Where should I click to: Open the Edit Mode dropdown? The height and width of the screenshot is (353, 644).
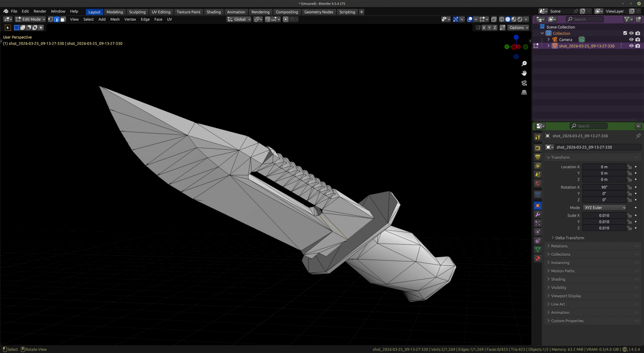point(31,19)
